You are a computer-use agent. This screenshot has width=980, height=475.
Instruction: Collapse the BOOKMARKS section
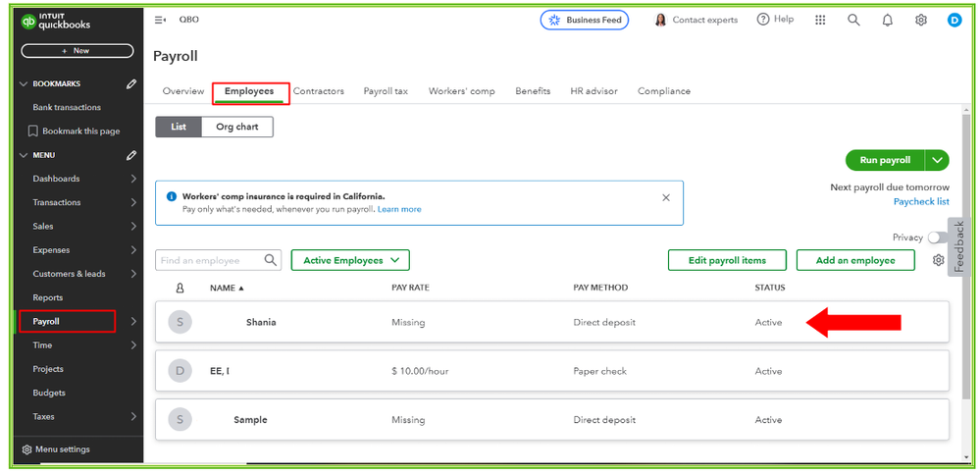pyautogui.click(x=25, y=83)
